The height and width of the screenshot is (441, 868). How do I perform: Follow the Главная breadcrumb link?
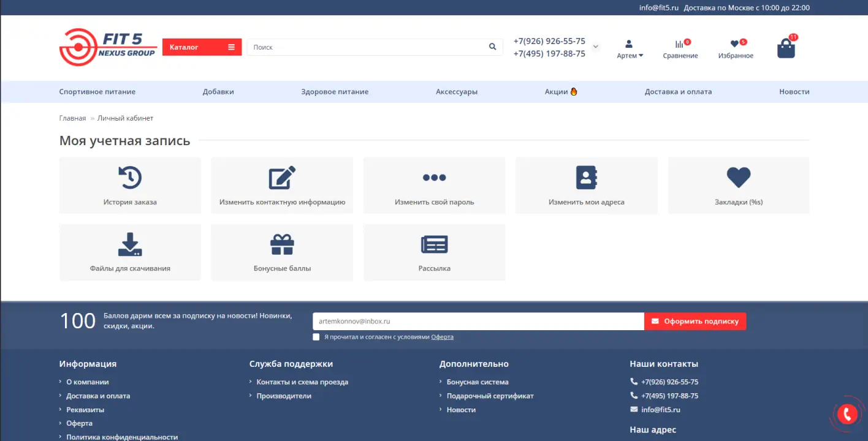point(72,118)
